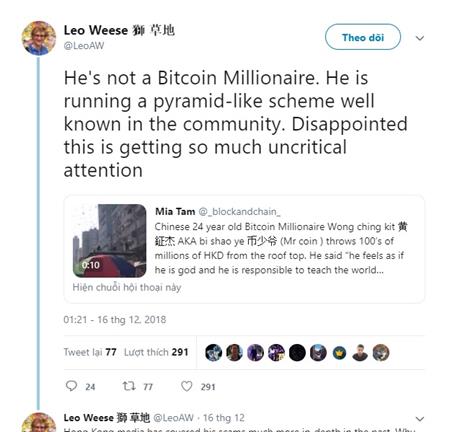Follow with the Theo dõi button
450x432 pixels.
point(363,37)
